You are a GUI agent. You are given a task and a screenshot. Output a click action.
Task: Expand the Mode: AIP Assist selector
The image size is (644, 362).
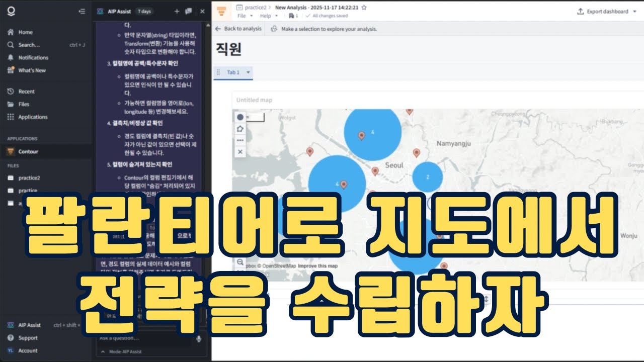121,352
